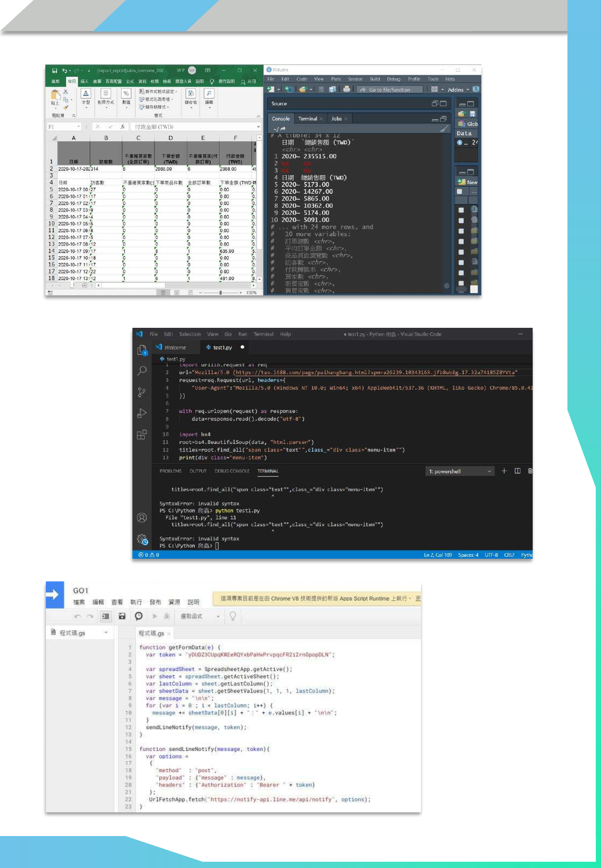Save the Apps Script project
This screenshot has height=868, width=602.
pyautogui.click(x=122, y=616)
